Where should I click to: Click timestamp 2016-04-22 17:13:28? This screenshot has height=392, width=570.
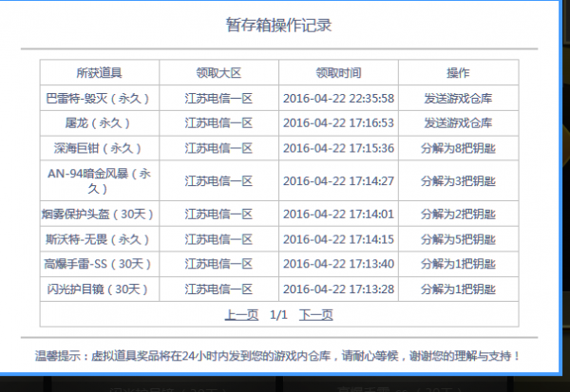[338, 289]
